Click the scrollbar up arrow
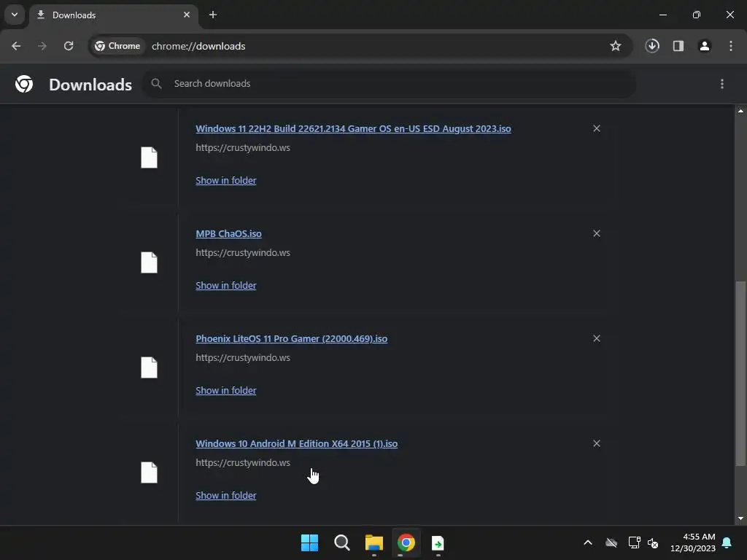The width and height of the screenshot is (747, 560). [740, 111]
